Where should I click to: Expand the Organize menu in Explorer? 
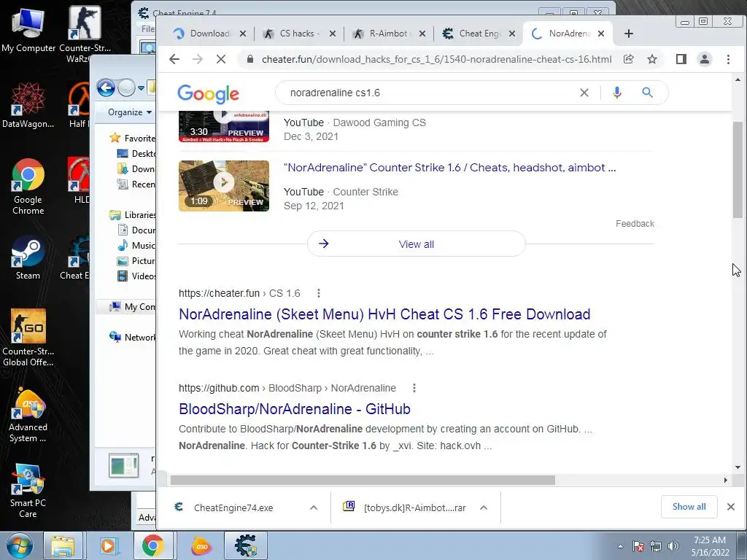130,112
